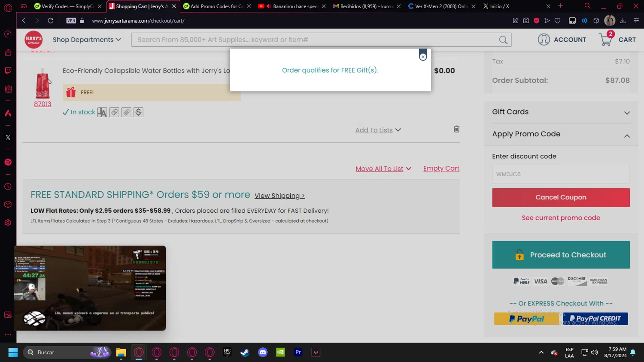Image resolution: width=644 pixels, height=362 pixels.
Task: Expand Add To Lists dropdown
Action: [x=378, y=130]
